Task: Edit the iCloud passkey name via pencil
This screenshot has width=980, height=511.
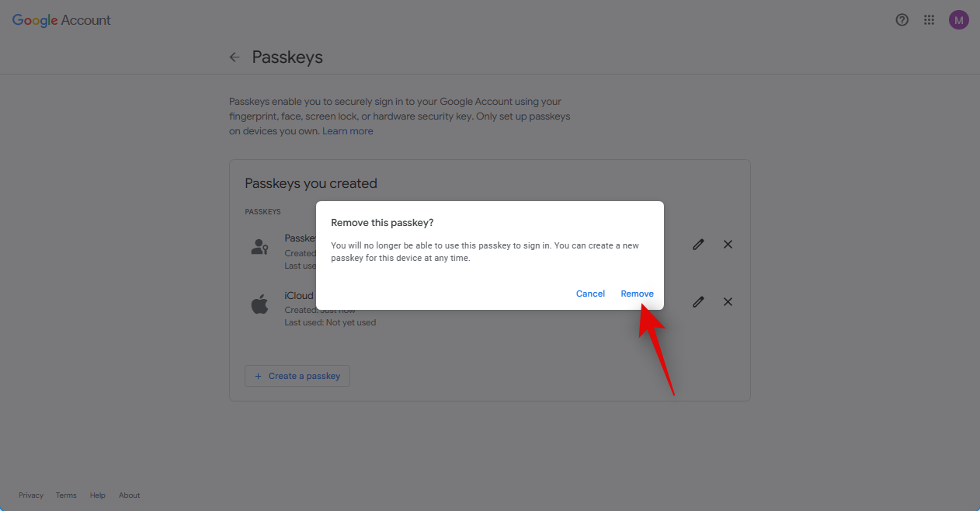Action: tap(698, 302)
